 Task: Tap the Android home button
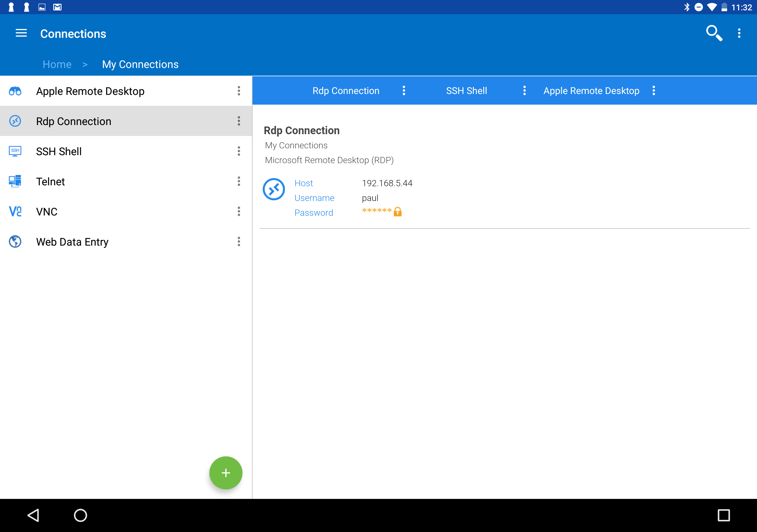pos(80,515)
